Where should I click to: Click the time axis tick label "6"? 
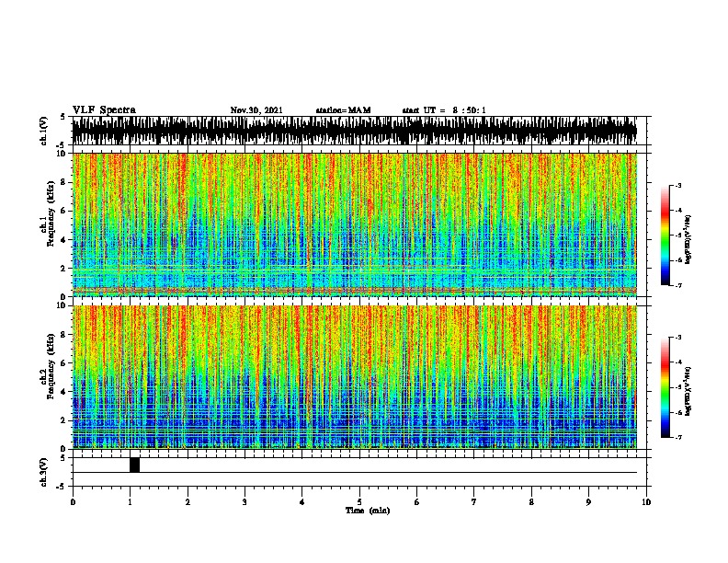click(x=417, y=502)
